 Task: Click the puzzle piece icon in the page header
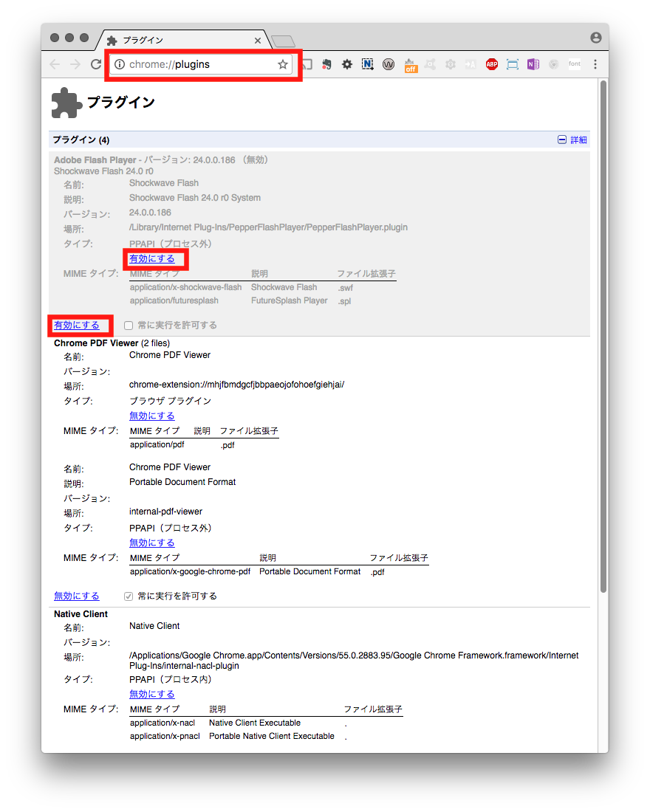(x=66, y=103)
